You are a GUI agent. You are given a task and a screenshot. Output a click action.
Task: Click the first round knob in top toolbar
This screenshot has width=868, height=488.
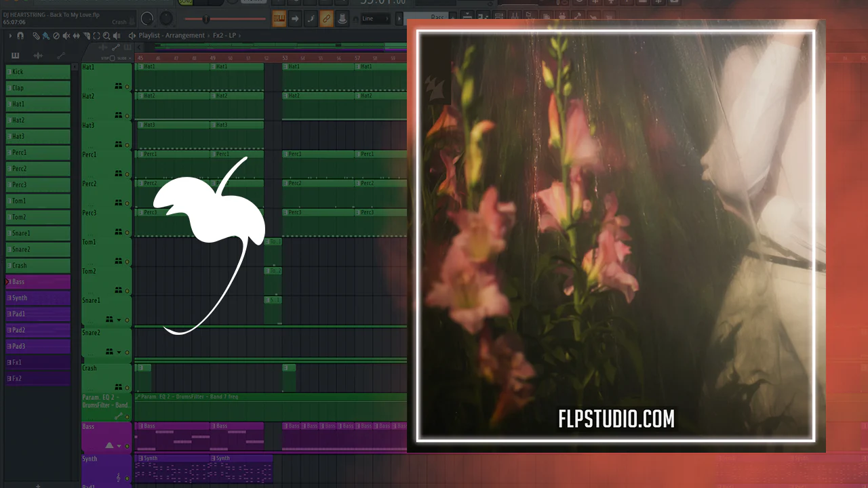pos(147,19)
